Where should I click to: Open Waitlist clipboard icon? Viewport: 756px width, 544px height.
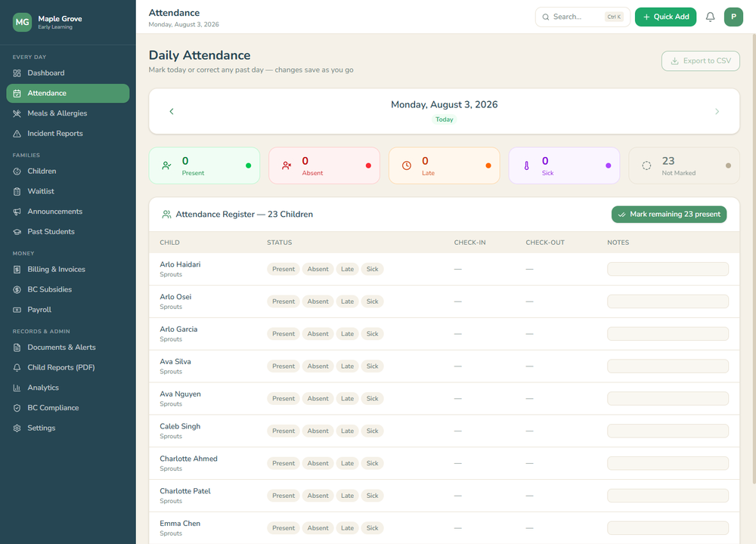point(17,192)
